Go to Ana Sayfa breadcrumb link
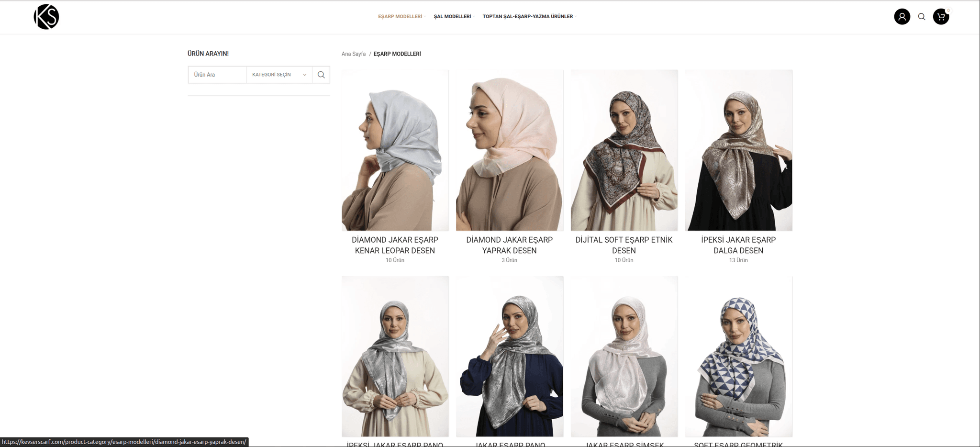 coord(354,54)
